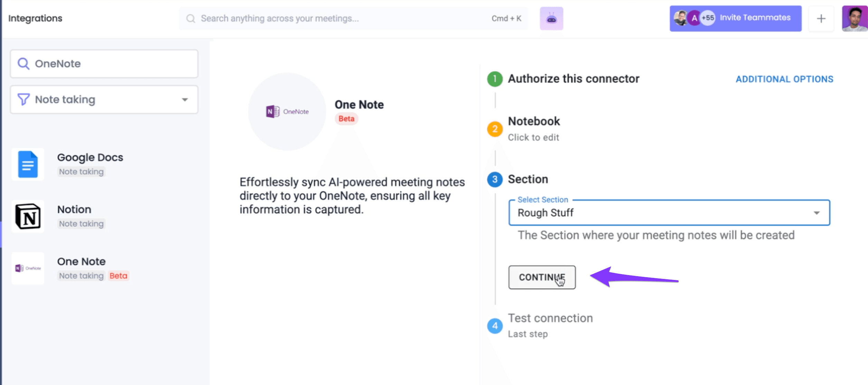Open the user profile avatar
This screenshot has width=868, height=385.
(855, 19)
